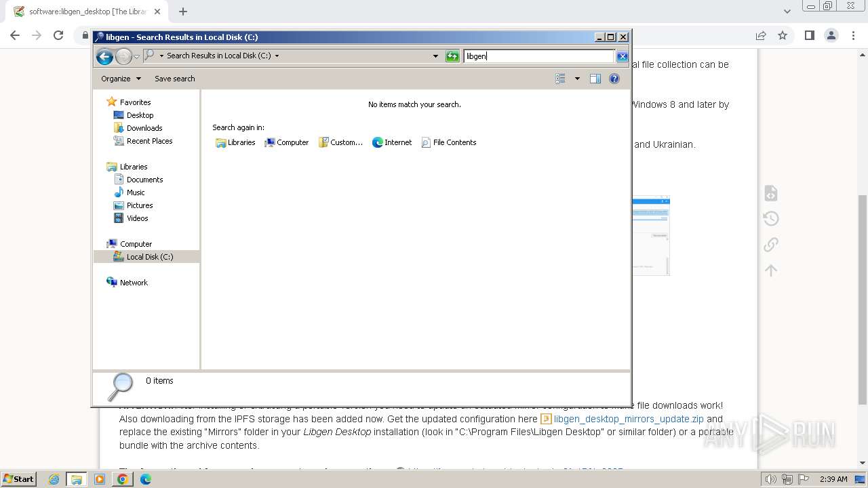Open a new Chrome tab with plus
Viewport: 868px width, 488px height.
(183, 12)
